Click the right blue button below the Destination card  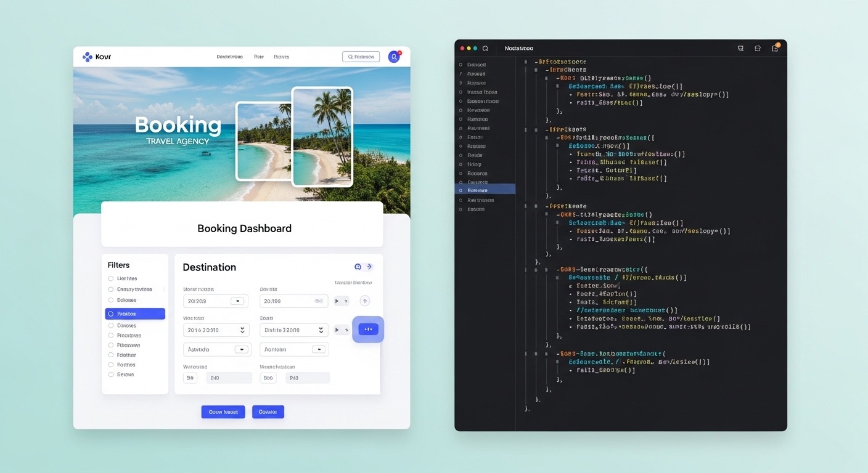point(268,412)
